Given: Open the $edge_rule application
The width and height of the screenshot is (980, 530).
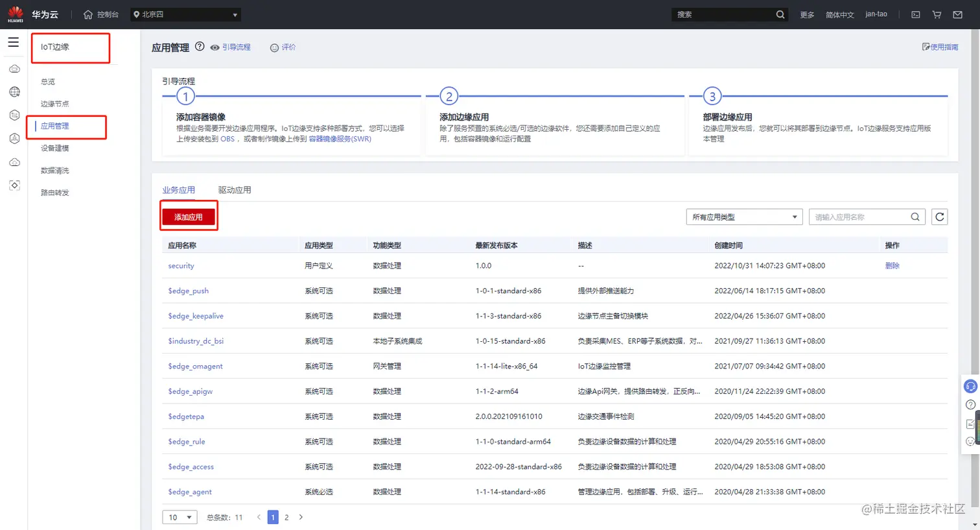Looking at the screenshot, I should 187,442.
